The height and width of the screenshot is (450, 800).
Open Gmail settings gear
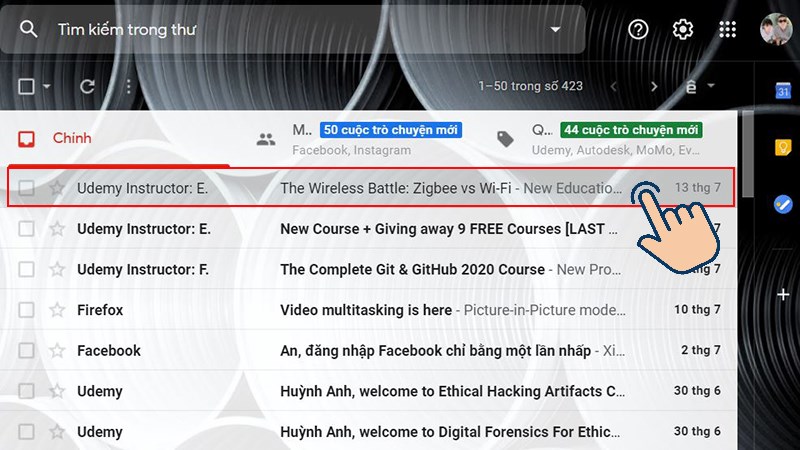coord(683,30)
